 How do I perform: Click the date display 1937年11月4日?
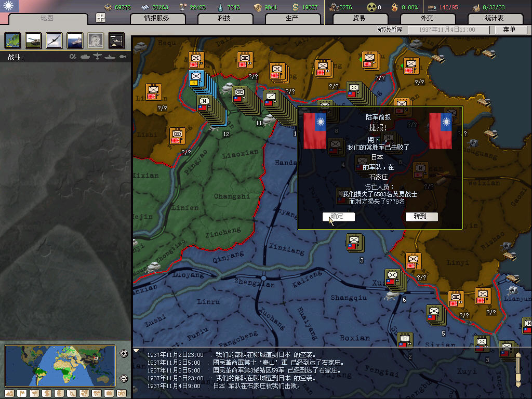pyautogui.click(x=448, y=30)
